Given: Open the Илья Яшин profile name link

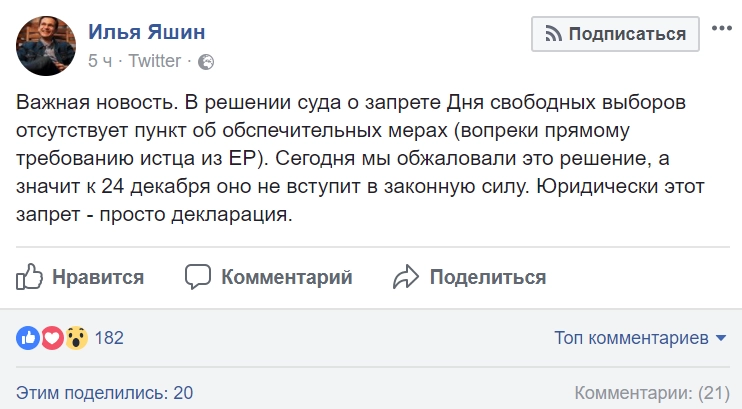Looking at the screenshot, I should (153, 33).
